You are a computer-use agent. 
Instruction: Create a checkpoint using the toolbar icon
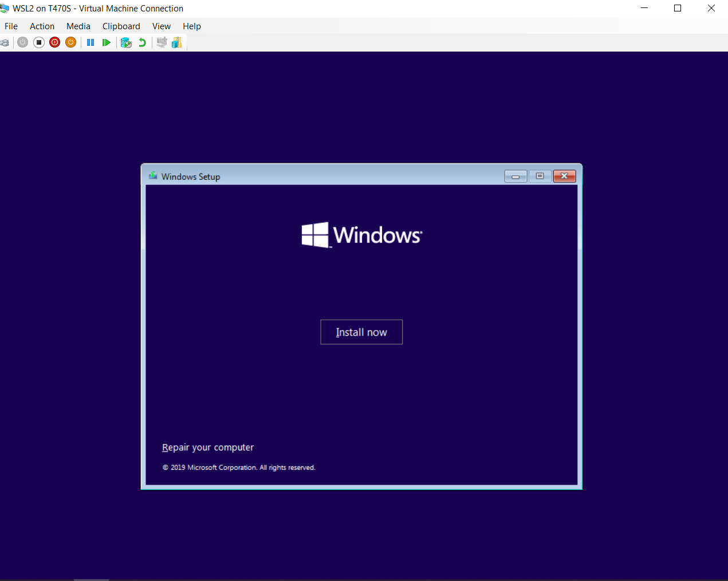(x=126, y=42)
